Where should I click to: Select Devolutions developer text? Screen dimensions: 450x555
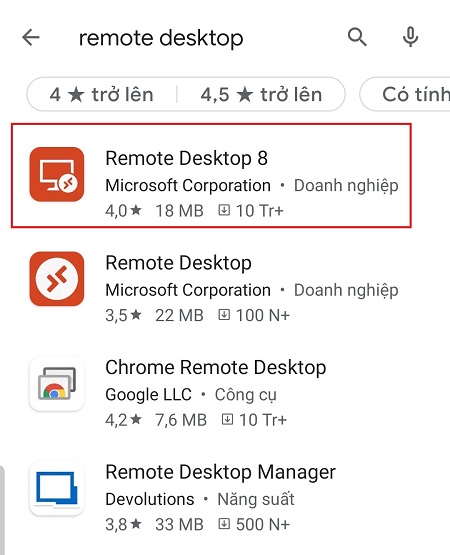(150, 499)
